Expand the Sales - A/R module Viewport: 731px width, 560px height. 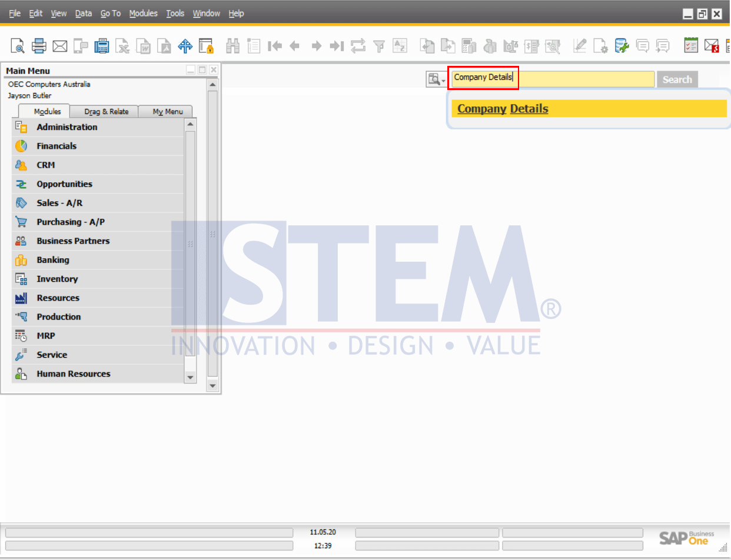pyautogui.click(x=98, y=203)
